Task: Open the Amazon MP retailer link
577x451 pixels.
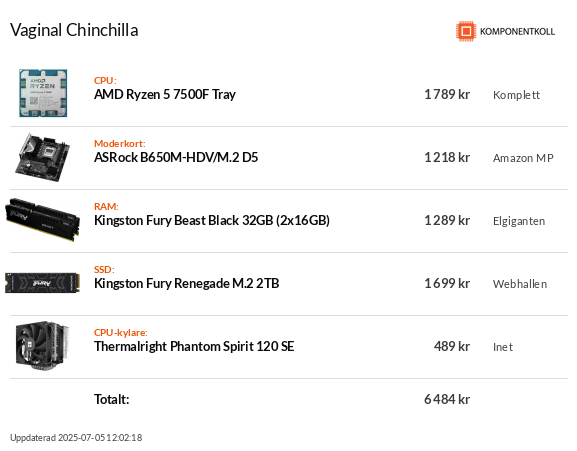Action: (523, 158)
